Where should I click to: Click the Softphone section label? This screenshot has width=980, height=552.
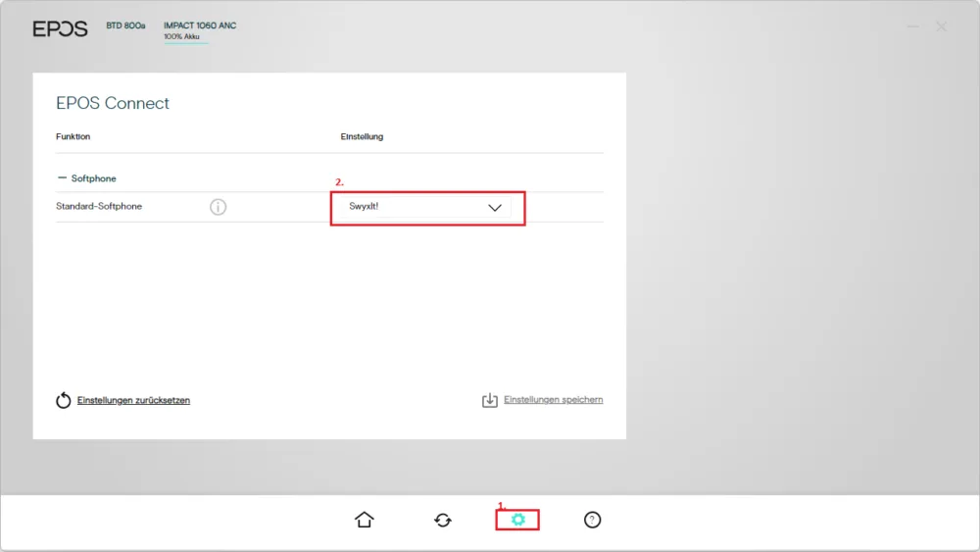point(94,178)
